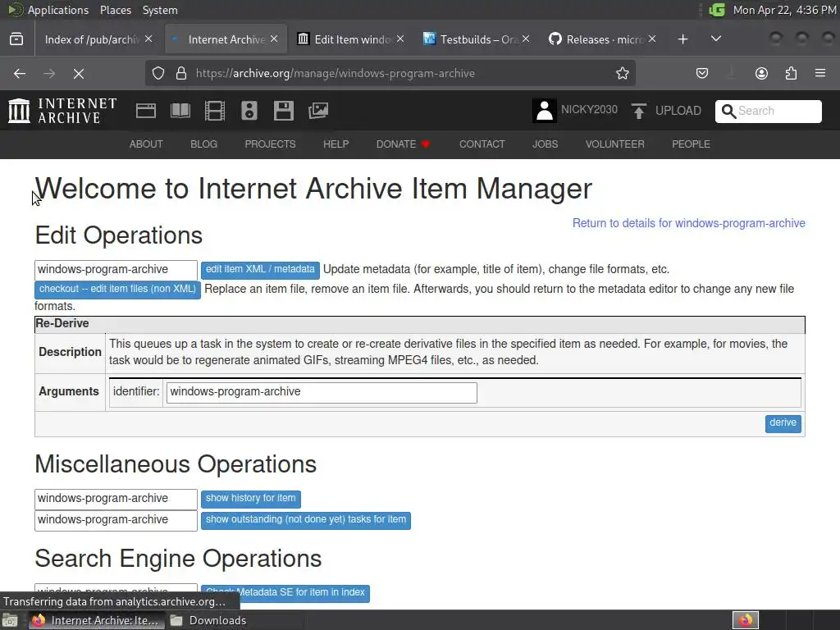The height and width of the screenshot is (630, 840).
Task: Expand the list all tabs chevron
Action: 715,39
